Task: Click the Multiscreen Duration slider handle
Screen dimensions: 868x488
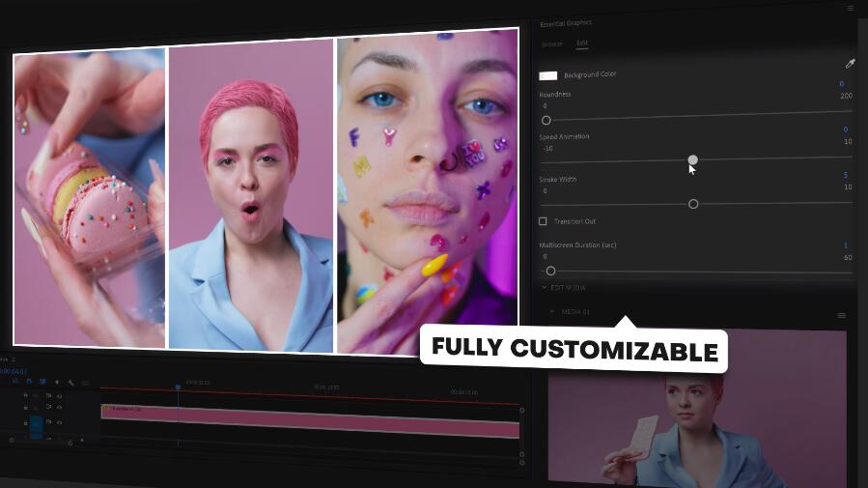Action: coord(550,271)
